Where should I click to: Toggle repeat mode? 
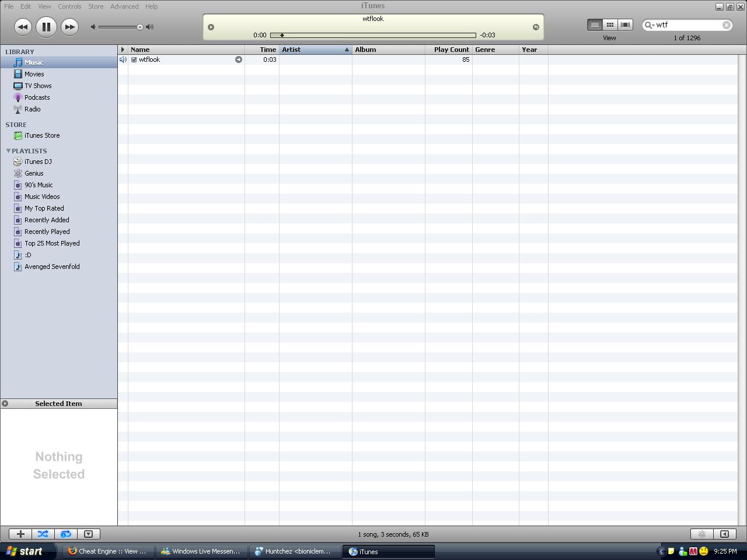click(66, 534)
